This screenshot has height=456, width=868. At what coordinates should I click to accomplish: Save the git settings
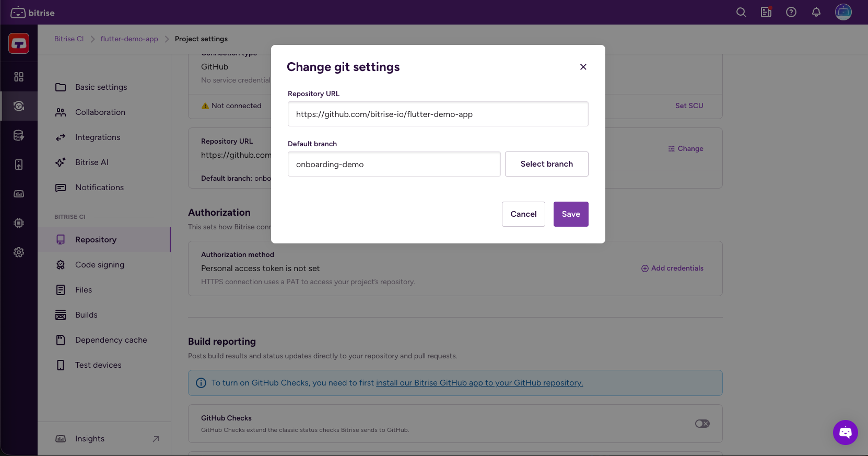pyautogui.click(x=571, y=214)
